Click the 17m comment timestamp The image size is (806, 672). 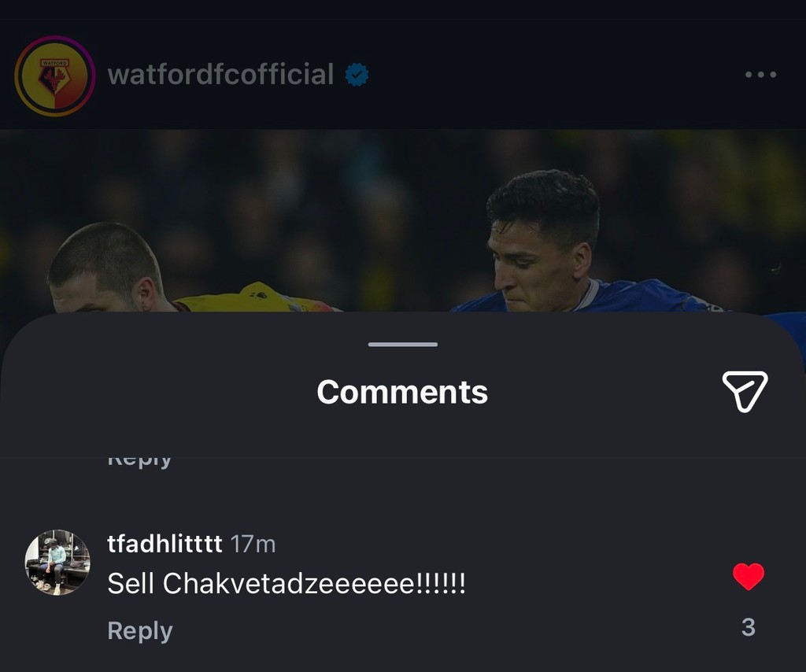click(253, 544)
